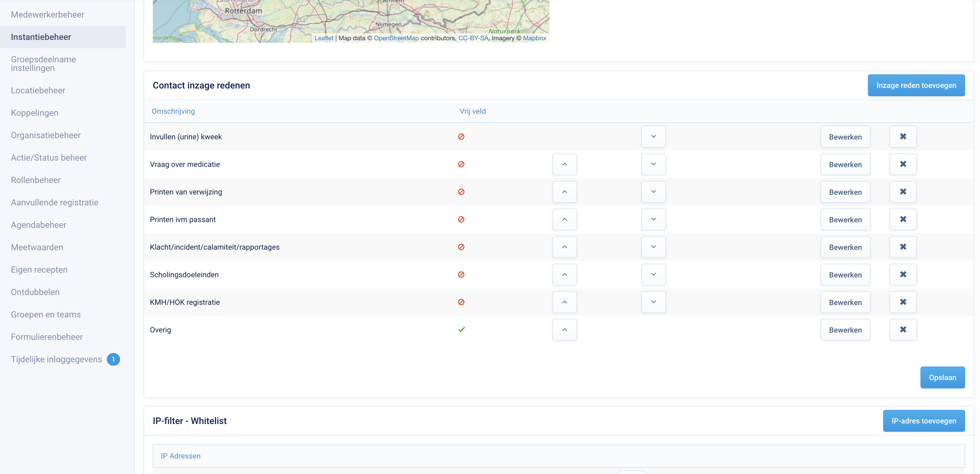Remove the Overig row with X icon

(x=903, y=330)
